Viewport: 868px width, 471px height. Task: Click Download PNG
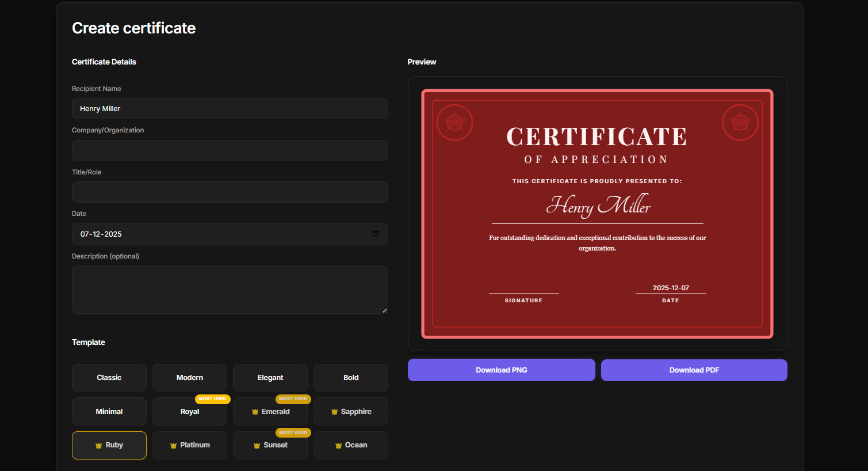501,370
